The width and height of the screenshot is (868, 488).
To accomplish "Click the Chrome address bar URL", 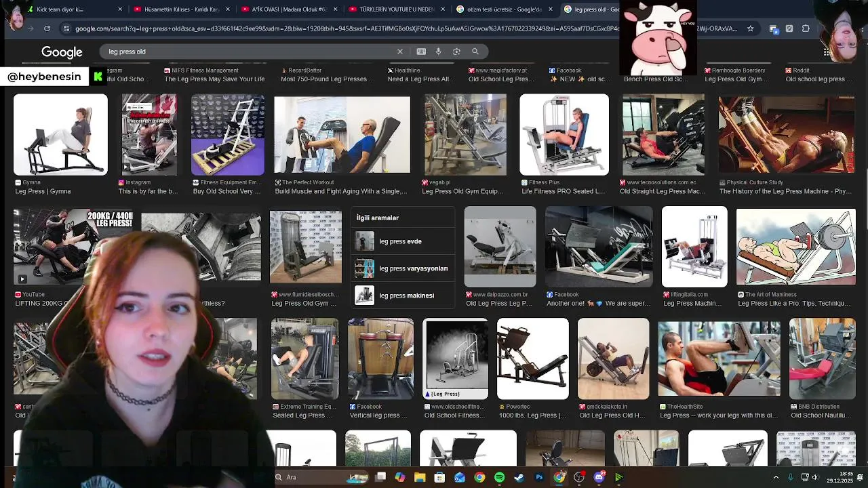I will pyautogui.click(x=405, y=28).
